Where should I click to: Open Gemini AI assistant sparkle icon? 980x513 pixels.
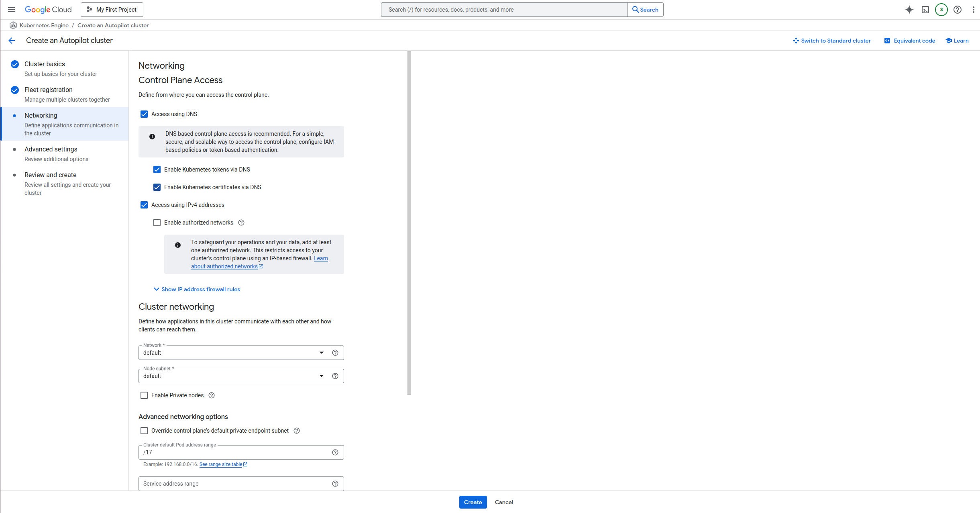pyautogui.click(x=909, y=10)
